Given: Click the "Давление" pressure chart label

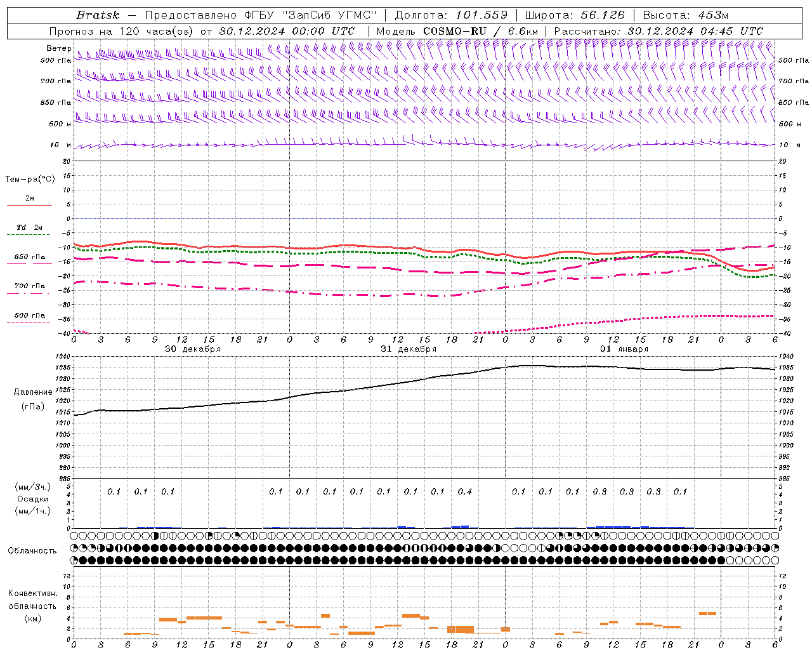Looking at the screenshot, I should coord(33,392).
